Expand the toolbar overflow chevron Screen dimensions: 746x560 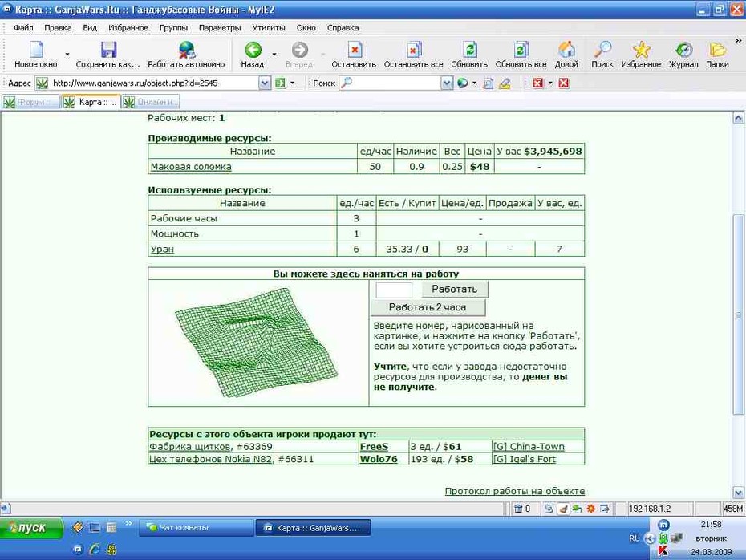click(x=739, y=41)
